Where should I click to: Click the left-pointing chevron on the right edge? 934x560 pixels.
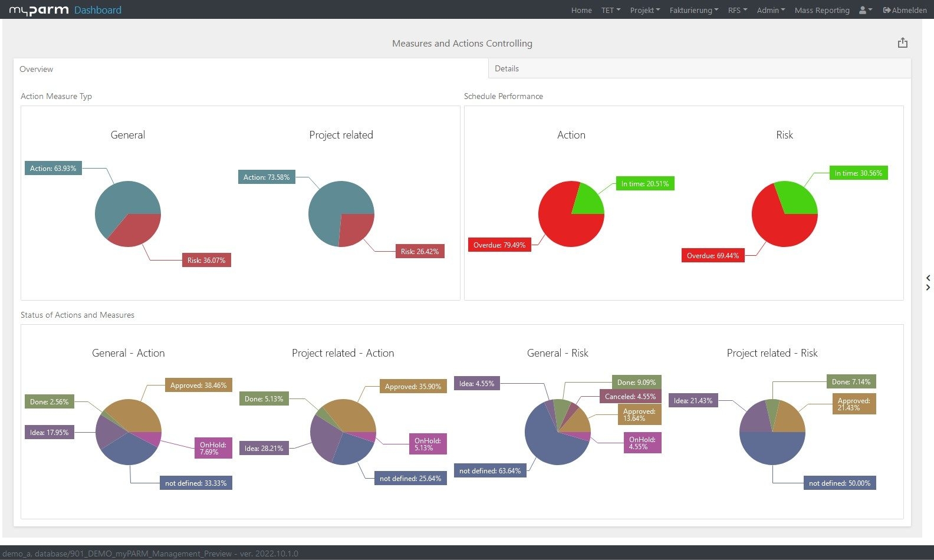point(928,278)
